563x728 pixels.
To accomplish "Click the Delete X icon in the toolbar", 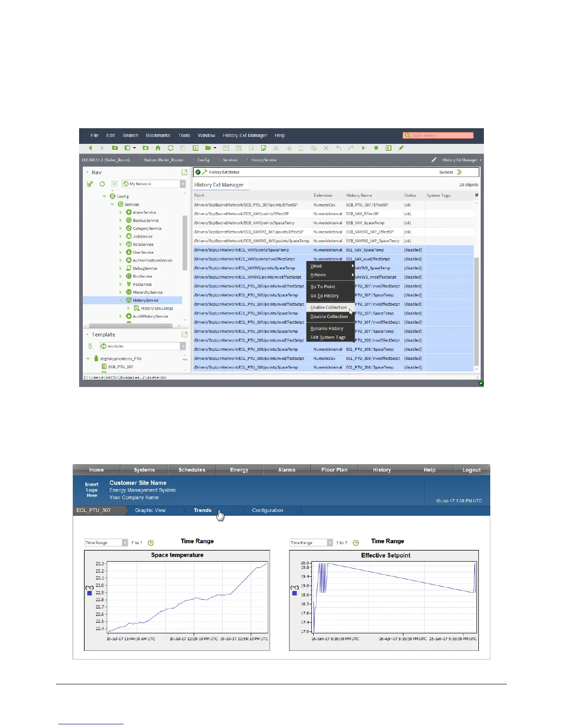I will [326, 148].
